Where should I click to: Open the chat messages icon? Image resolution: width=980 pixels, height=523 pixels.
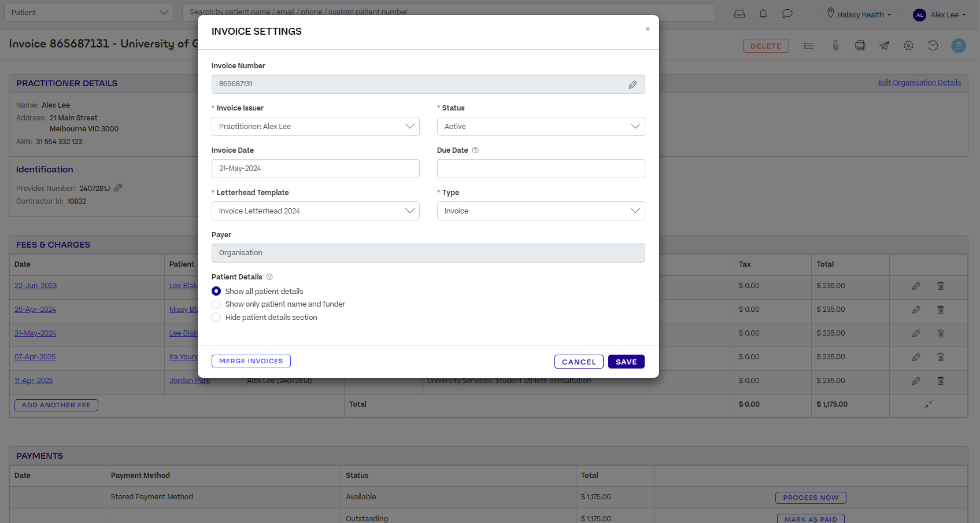tap(787, 14)
